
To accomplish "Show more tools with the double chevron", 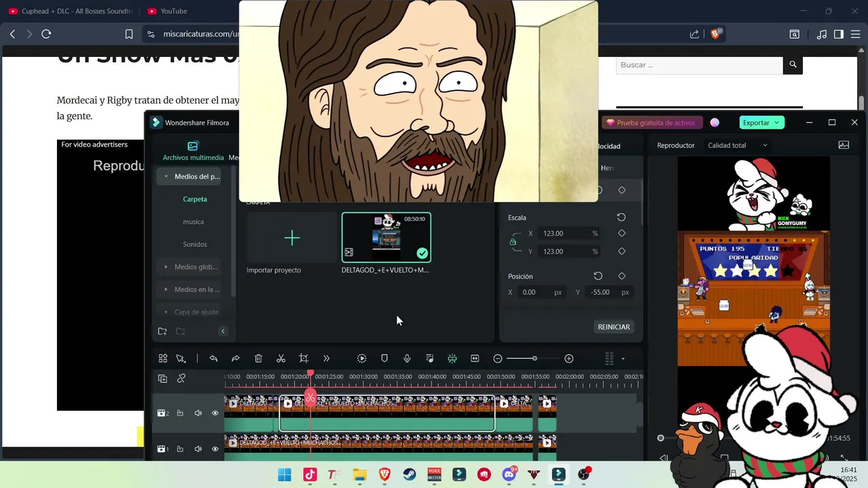I will coord(326,359).
